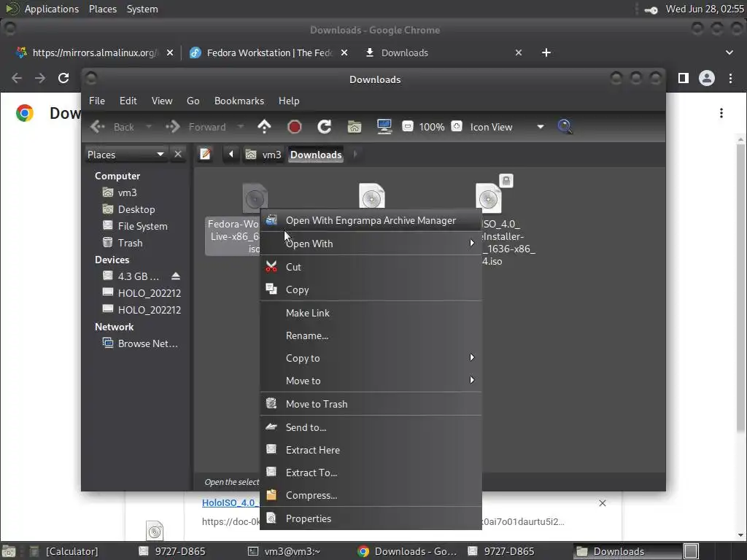Open the Bookmarks menu
This screenshot has height=560, width=747.
coord(239,101)
